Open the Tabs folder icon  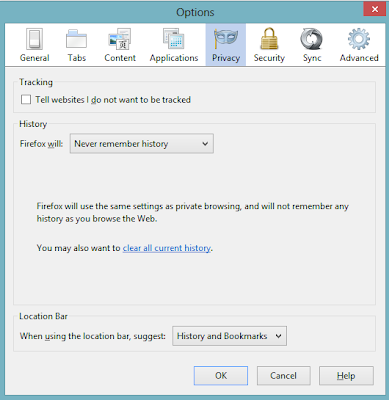pyautogui.click(x=76, y=39)
